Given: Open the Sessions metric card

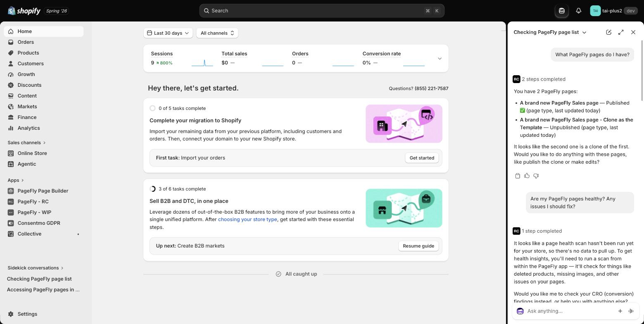Looking at the screenshot, I should tap(182, 58).
